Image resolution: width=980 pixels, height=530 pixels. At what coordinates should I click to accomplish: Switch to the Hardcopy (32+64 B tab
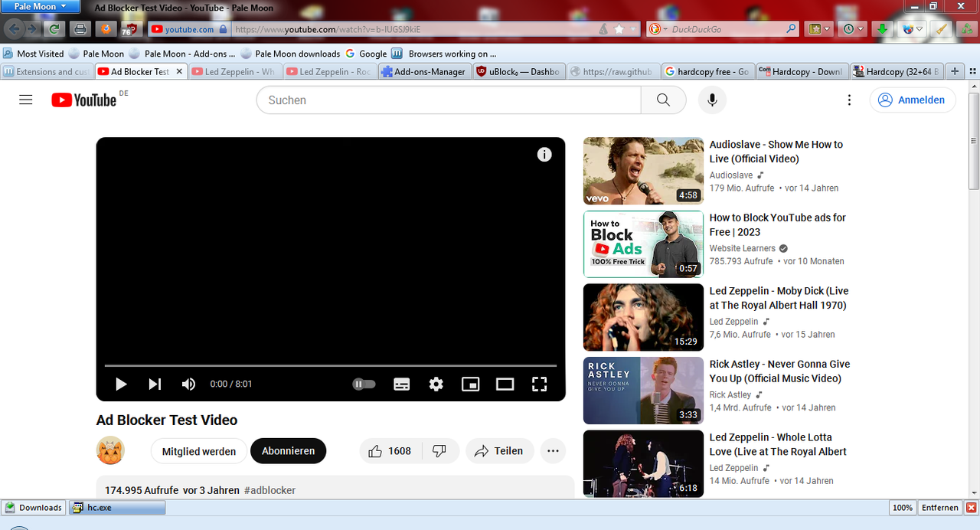coord(896,71)
